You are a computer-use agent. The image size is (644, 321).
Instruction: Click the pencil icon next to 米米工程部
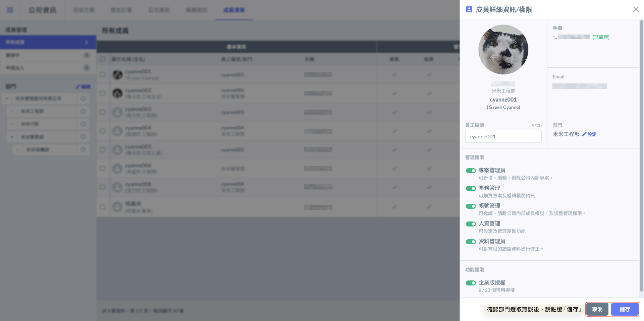tap(584, 134)
